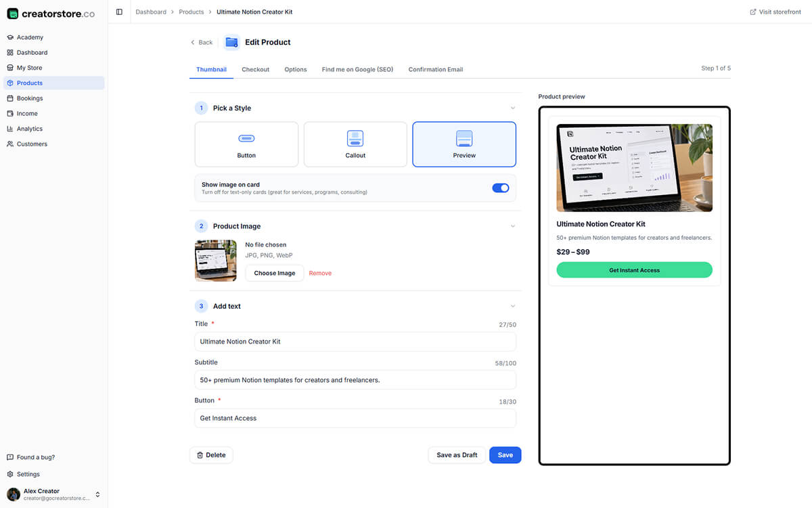
Task: Collapse the Product Image section
Action: coord(513,226)
